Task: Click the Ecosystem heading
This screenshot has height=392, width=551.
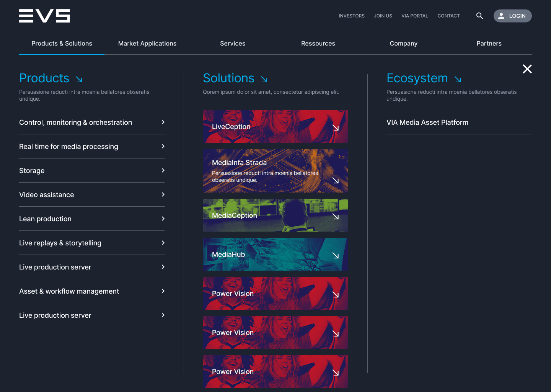Action: pyautogui.click(x=417, y=78)
